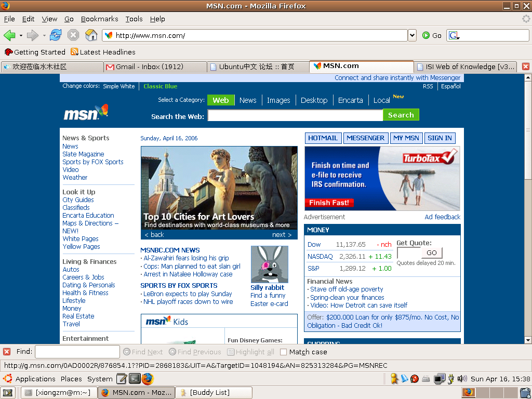The height and width of the screenshot is (399, 532).
Task: Select the Local search category
Action: pyautogui.click(x=382, y=100)
